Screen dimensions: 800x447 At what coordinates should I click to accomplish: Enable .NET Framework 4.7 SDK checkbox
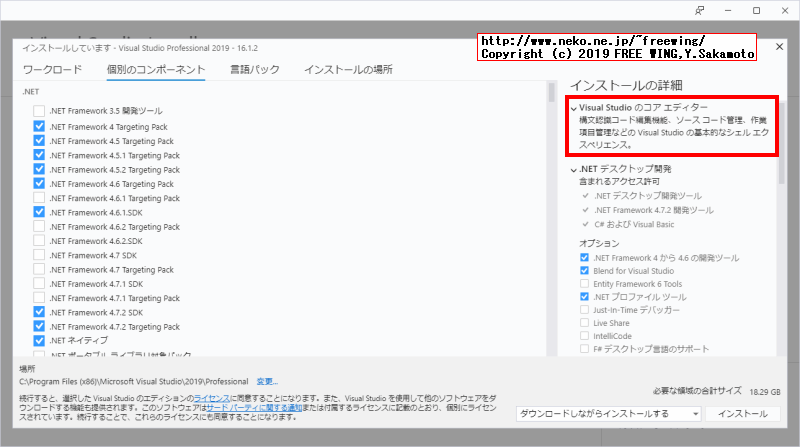tap(39, 255)
